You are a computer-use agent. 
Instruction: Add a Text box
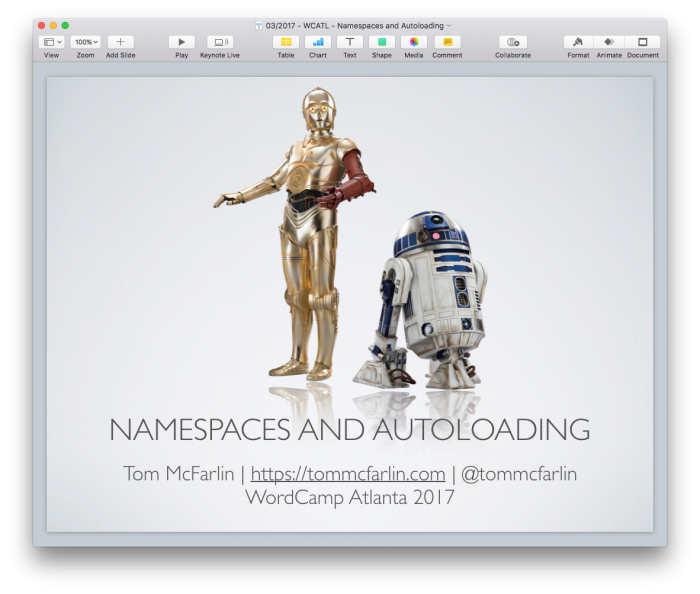pyautogui.click(x=350, y=42)
